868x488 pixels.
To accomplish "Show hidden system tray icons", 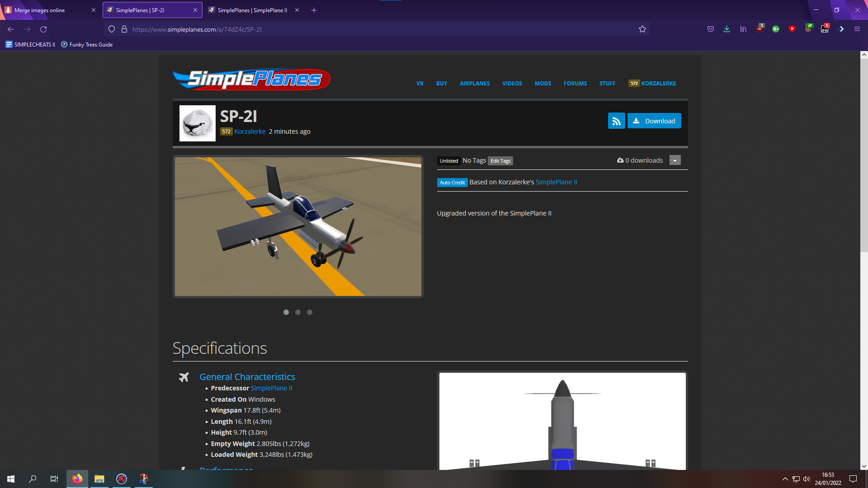I will (x=785, y=479).
